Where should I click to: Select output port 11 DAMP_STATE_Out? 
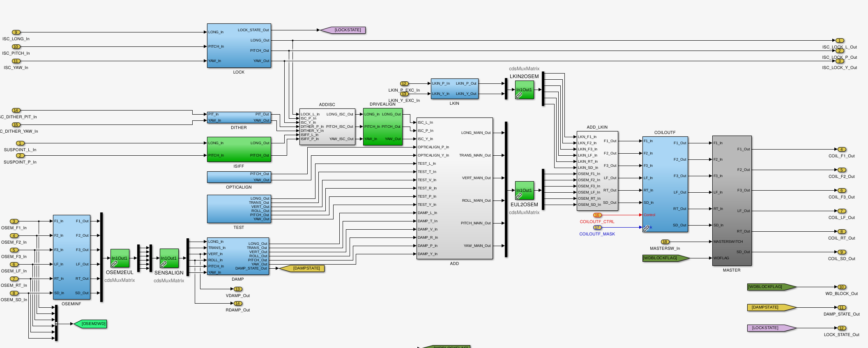point(842,307)
